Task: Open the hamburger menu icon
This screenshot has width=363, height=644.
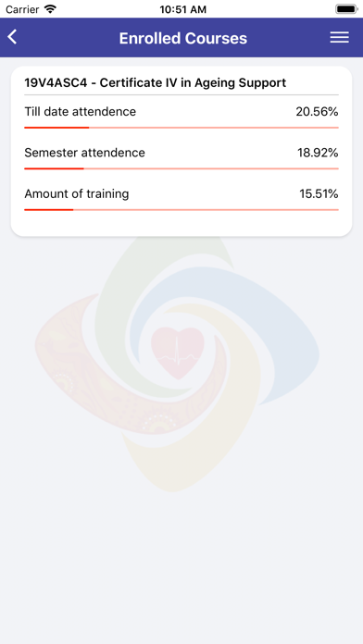Action: pyautogui.click(x=339, y=37)
